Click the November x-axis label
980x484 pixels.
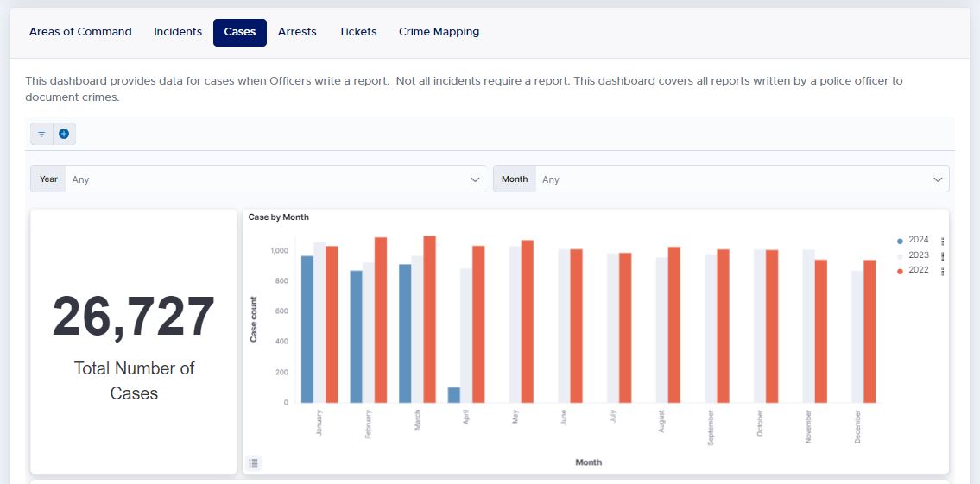(809, 426)
